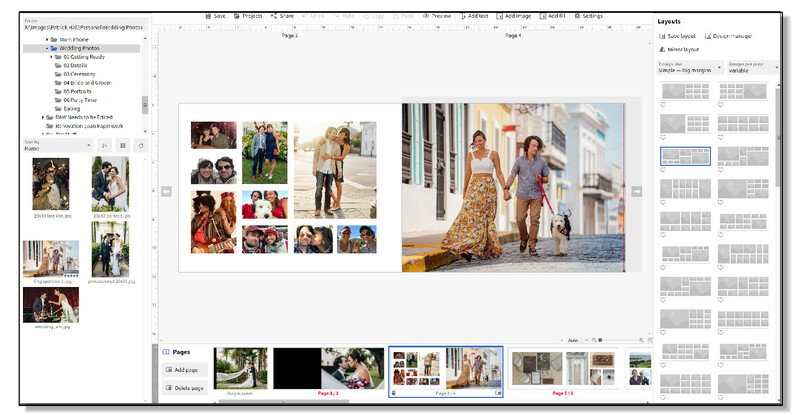
Task: Choose the selected blue-outlined layout thumbnail
Action: [685, 156]
